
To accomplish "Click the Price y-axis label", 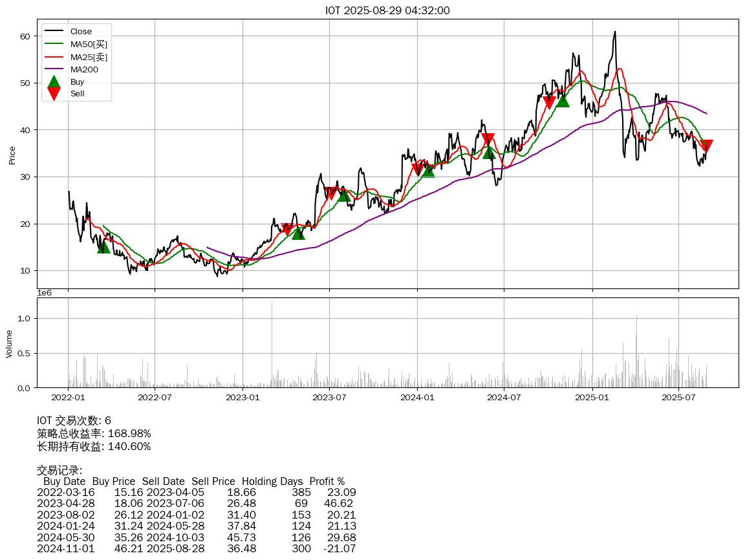I will 12,155.
